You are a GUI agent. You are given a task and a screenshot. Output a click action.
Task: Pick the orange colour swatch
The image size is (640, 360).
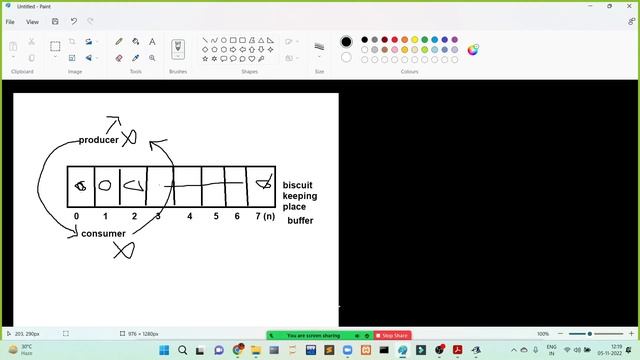coord(404,40)
